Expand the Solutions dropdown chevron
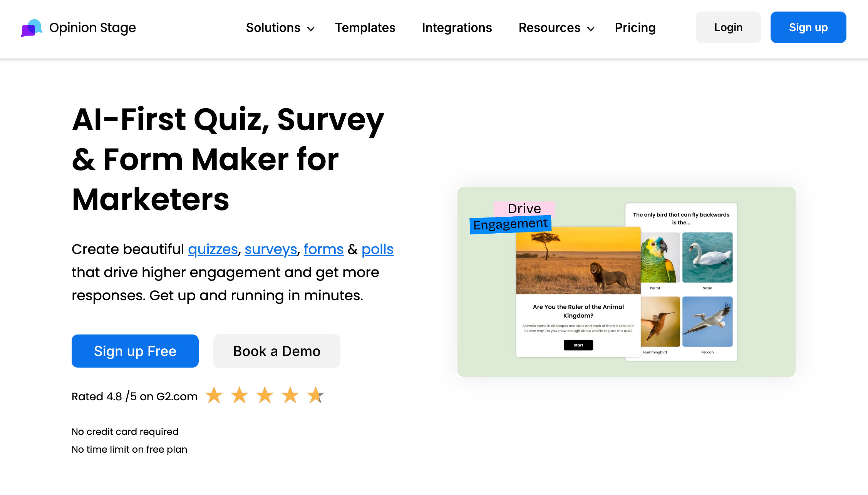Viewport: 868px width, 495px height. coord(311,29)
